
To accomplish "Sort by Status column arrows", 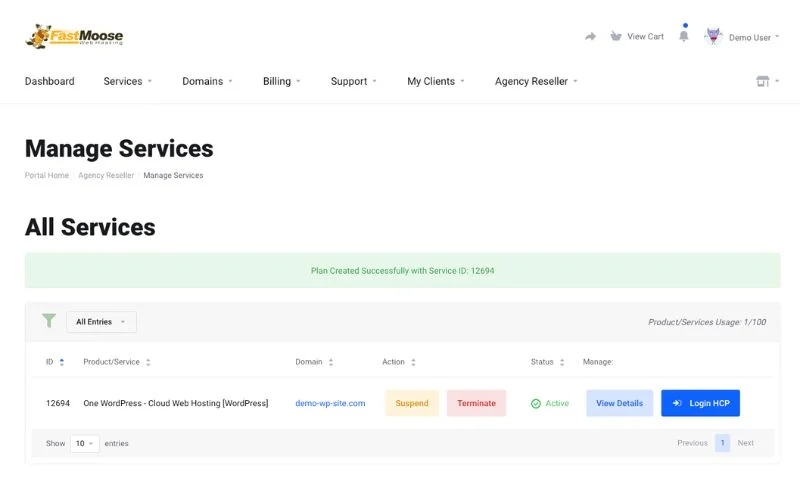I will [562, 362].
